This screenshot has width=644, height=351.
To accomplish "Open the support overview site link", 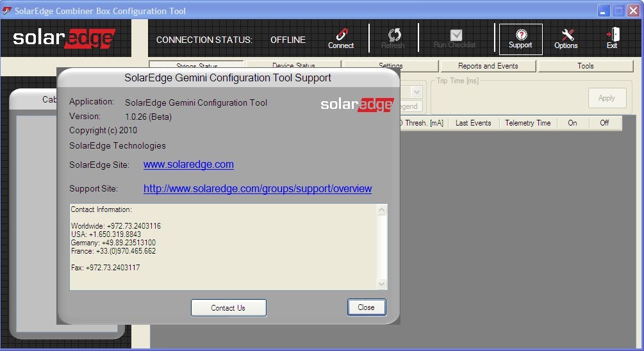I will point(258,188).
